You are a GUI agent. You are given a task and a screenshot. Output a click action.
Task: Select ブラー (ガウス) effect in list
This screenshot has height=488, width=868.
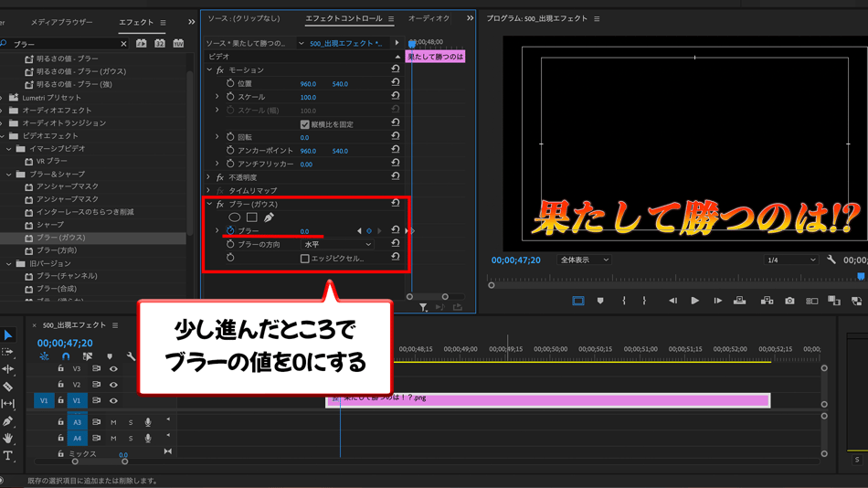(60, 238)
